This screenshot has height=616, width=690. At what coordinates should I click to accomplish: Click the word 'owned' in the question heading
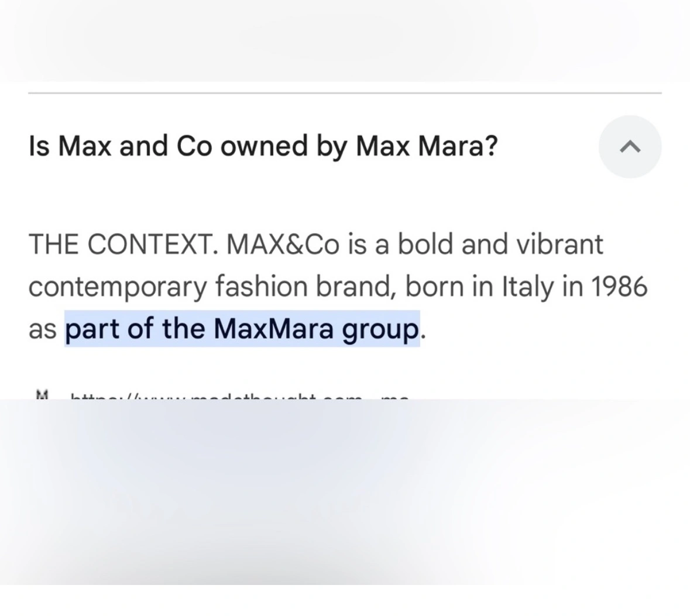pos(263,146)
